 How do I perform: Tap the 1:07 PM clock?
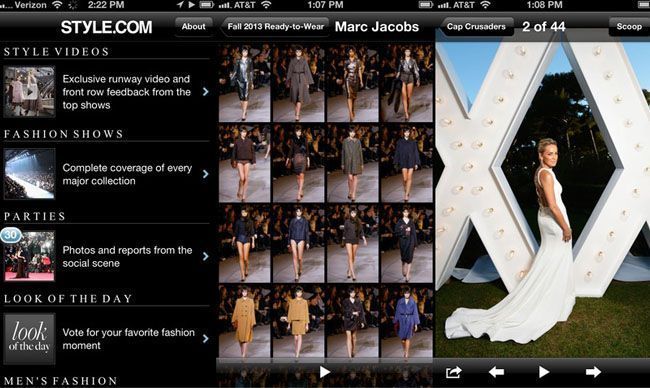(x=325, y=5)
